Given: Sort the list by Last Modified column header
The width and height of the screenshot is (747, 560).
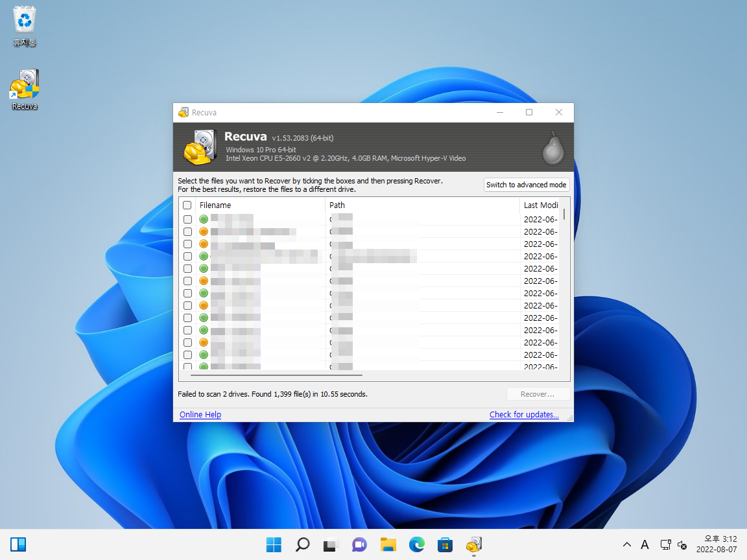Looking at the screenshot, I should [539, 205].
